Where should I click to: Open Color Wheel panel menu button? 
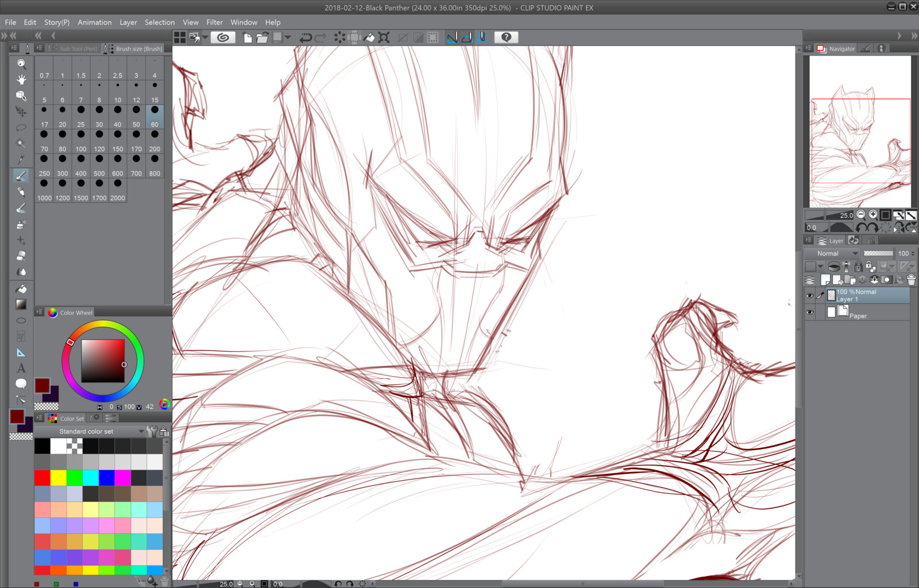point(39,312)
